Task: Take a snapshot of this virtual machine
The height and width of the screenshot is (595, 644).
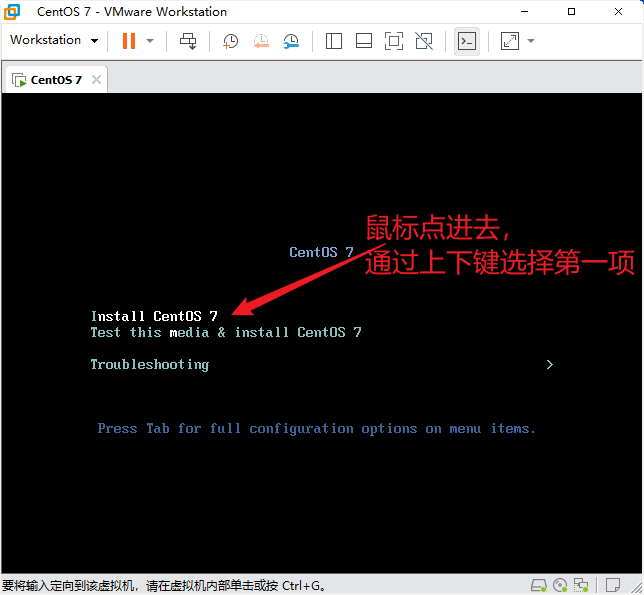Action: pyautogui.click(x=230, y=41)
